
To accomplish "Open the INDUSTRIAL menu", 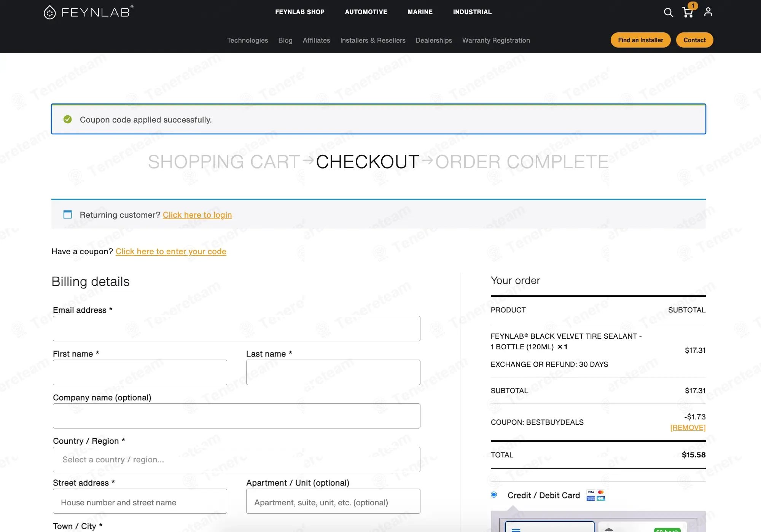I will click(472, 12).
